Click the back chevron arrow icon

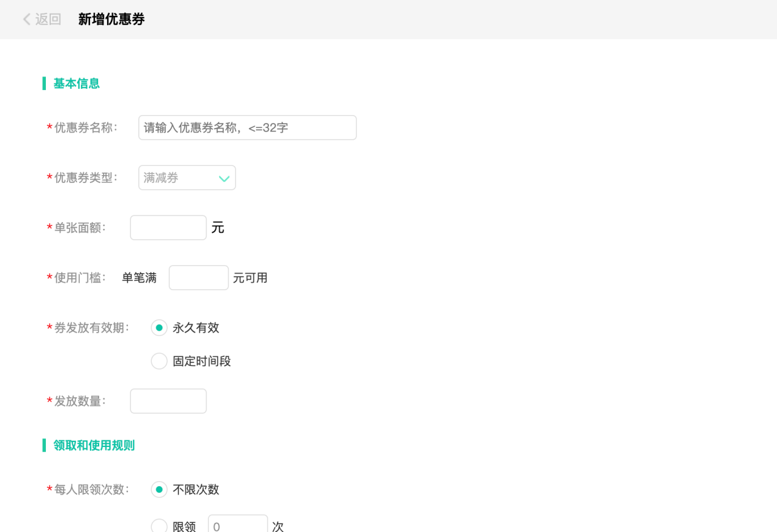click(26, 20)
